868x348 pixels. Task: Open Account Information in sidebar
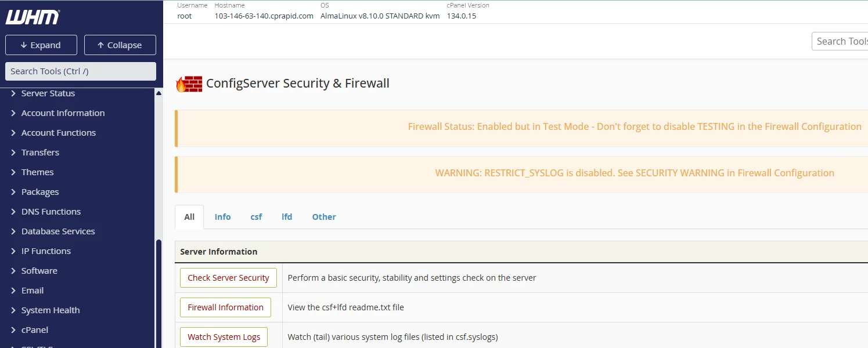pyautogui.click(x=63, y=113)
